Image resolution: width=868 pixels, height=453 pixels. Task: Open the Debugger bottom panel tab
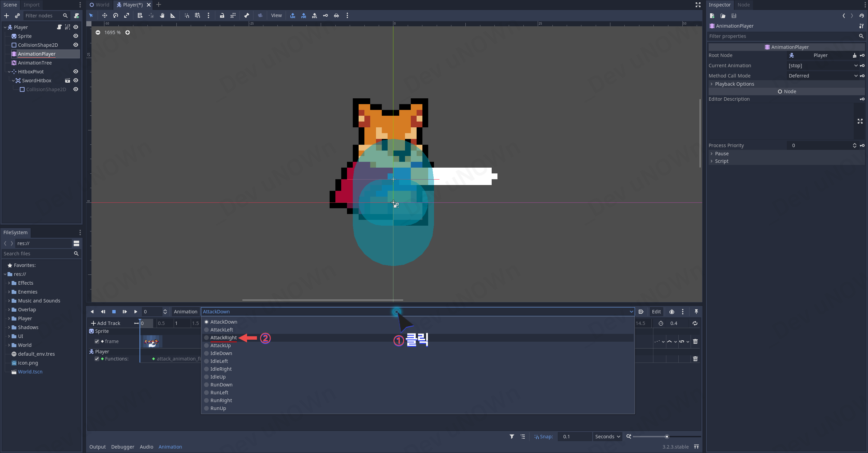(122, 447)
